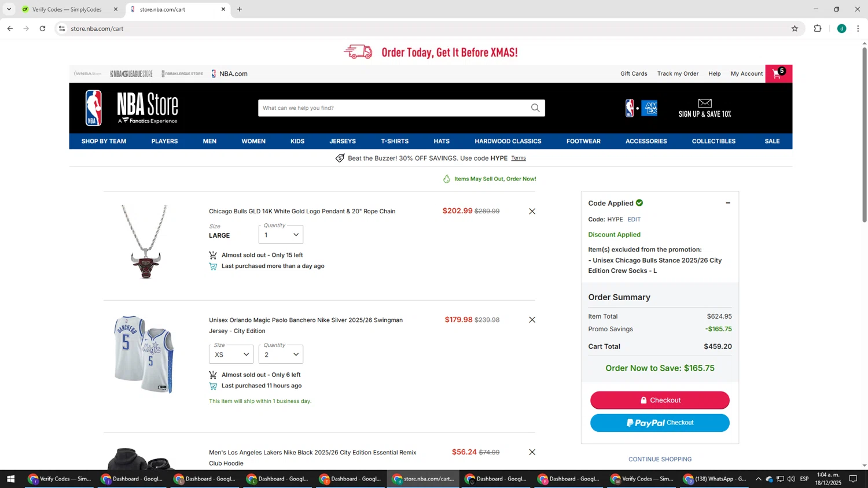Open the shopping cart icon with 5 items
868x488 pixels.
point(778,73)
